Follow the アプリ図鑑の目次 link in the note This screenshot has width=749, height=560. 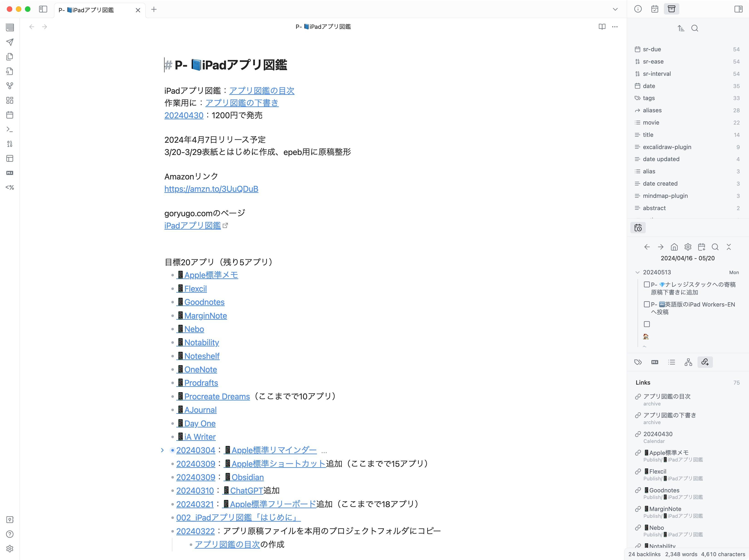pos(262,91)
